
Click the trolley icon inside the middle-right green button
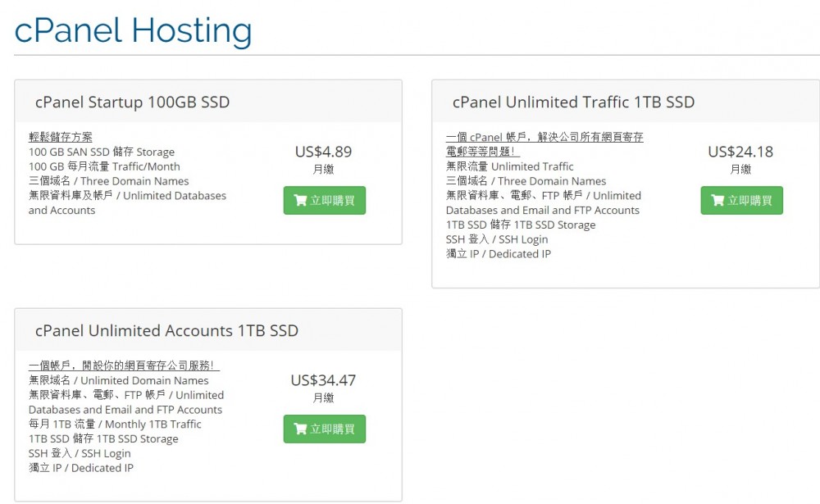pyautogui.click(x=717, y=200)
